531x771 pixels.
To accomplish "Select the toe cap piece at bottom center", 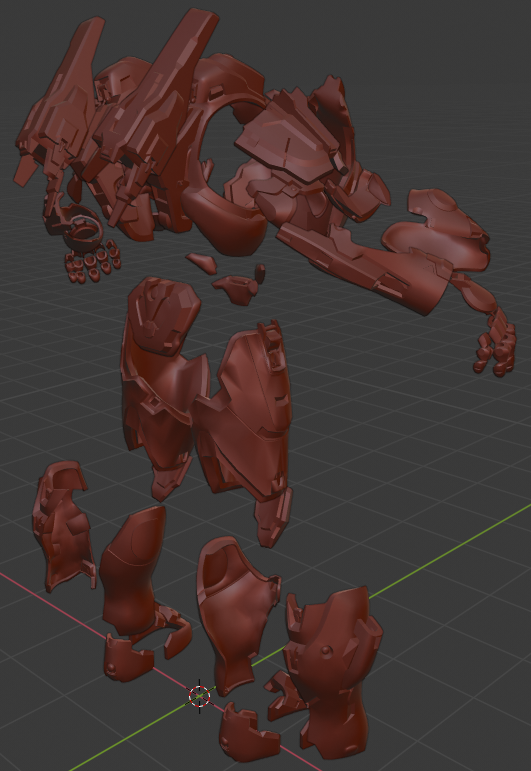I will click(x=248, y=734).
